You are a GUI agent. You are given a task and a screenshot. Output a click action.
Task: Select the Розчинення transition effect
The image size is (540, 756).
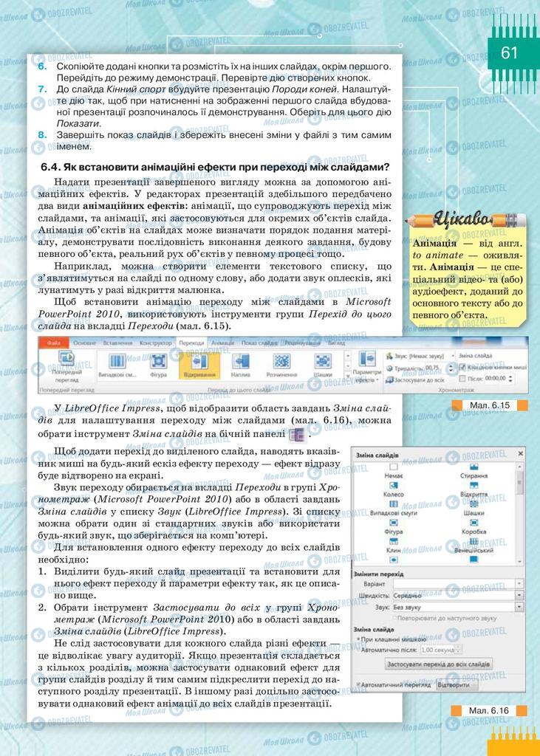281,365
